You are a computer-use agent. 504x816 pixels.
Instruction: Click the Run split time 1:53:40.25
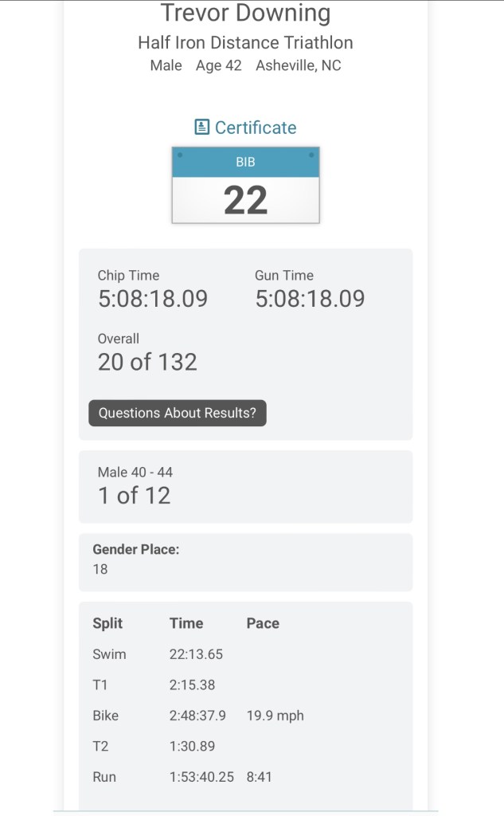(x=201, y=776)
